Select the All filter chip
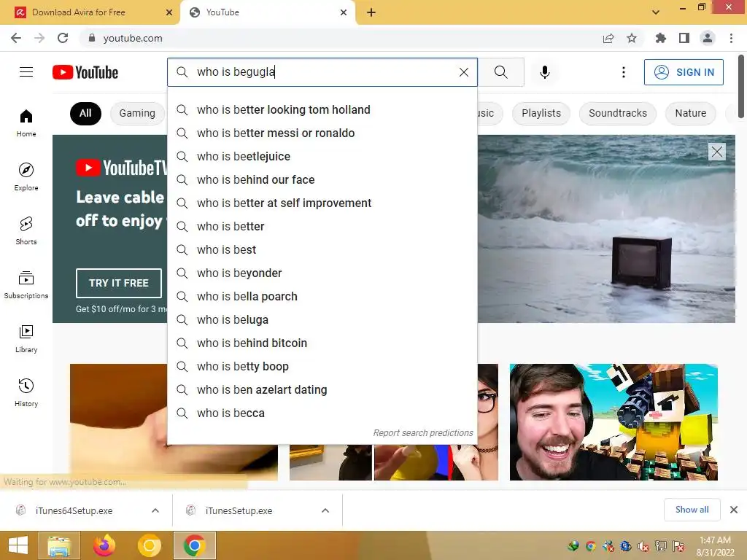 click(86, 113)
